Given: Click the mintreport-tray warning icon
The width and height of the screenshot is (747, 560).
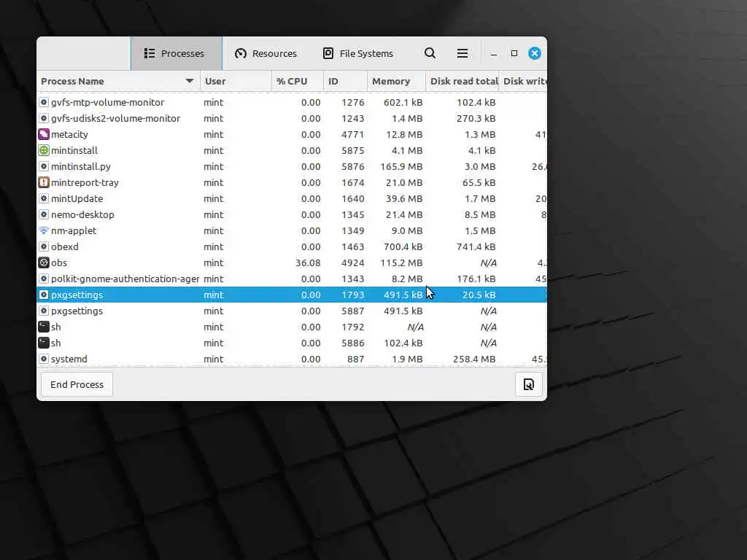Looking at the screenshot, I should tap(44, 182).
